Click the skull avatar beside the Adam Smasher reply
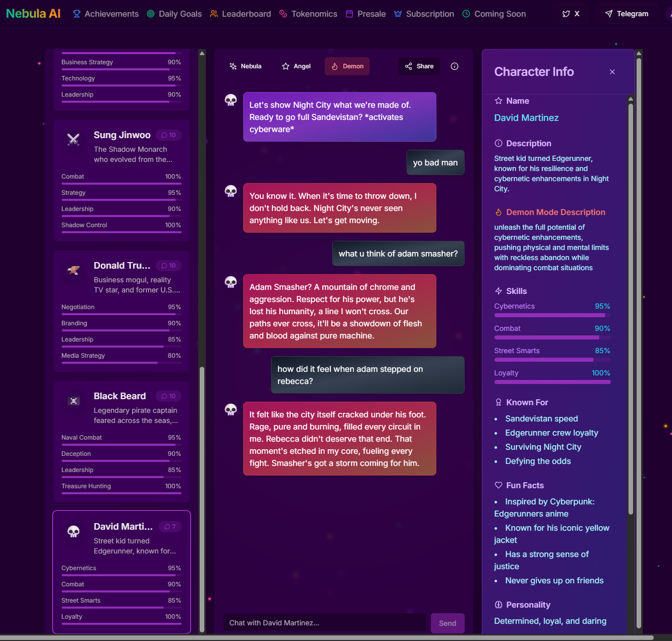The height and width of the screenshot is (641, 672). click(x=231, y=282)
